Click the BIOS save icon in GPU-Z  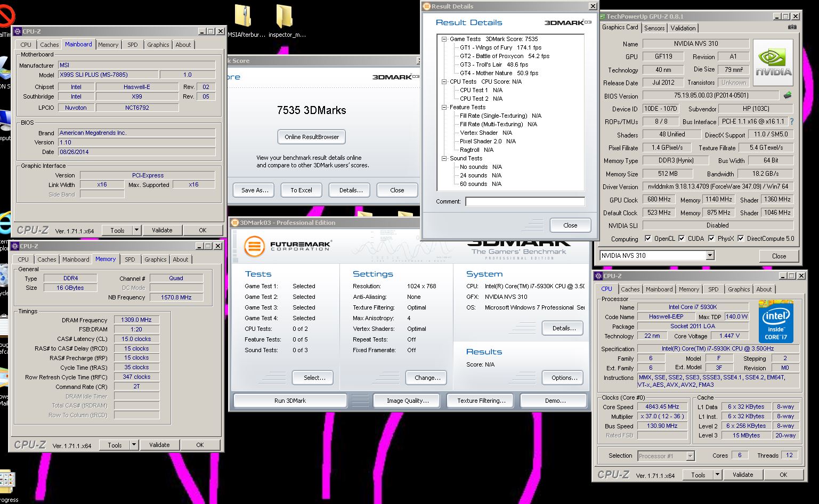787,95
